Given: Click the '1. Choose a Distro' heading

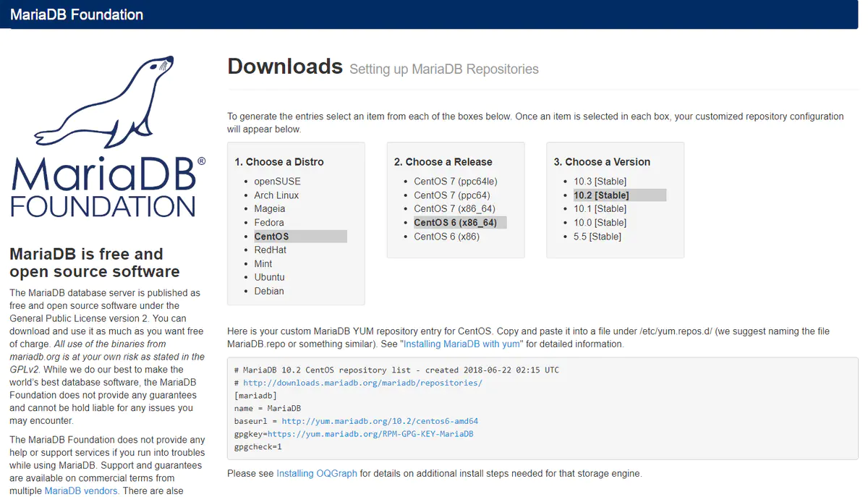Looking at the screenshot, I should coord(279,162).
